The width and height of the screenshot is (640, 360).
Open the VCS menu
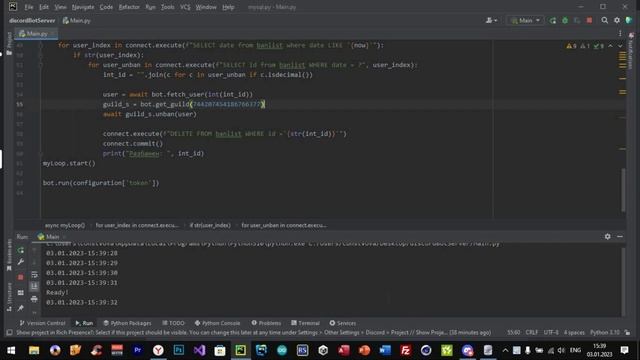[x=185, y=7]
